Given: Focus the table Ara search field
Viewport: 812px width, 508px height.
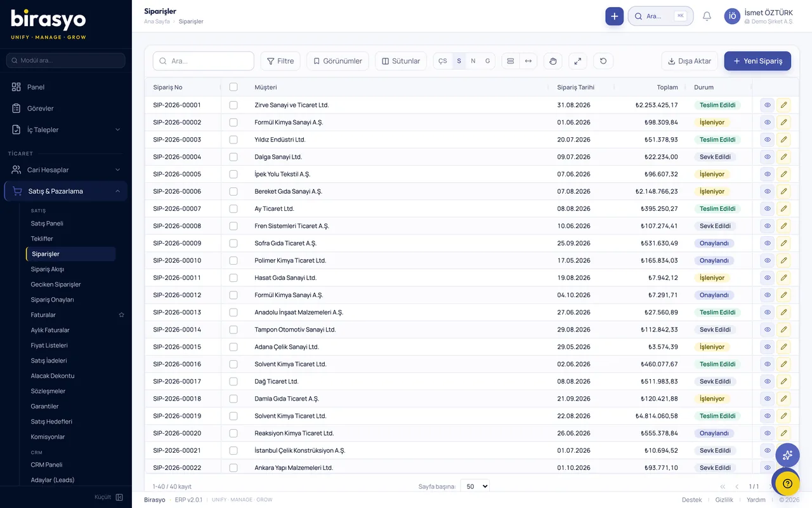Looking at the screenshot, I should pyautogui.click(x=204, y=61).
